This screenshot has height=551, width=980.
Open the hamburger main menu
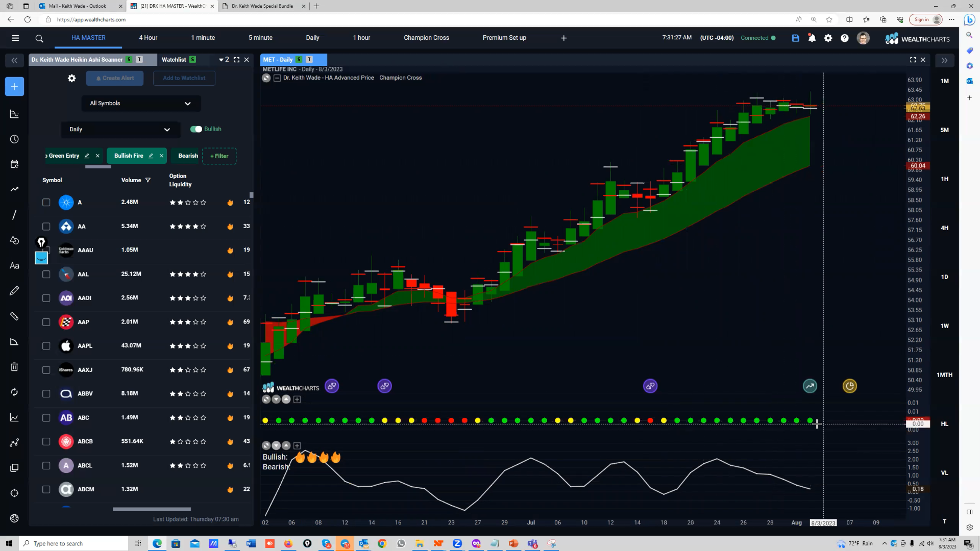click(x=15, y=38)
